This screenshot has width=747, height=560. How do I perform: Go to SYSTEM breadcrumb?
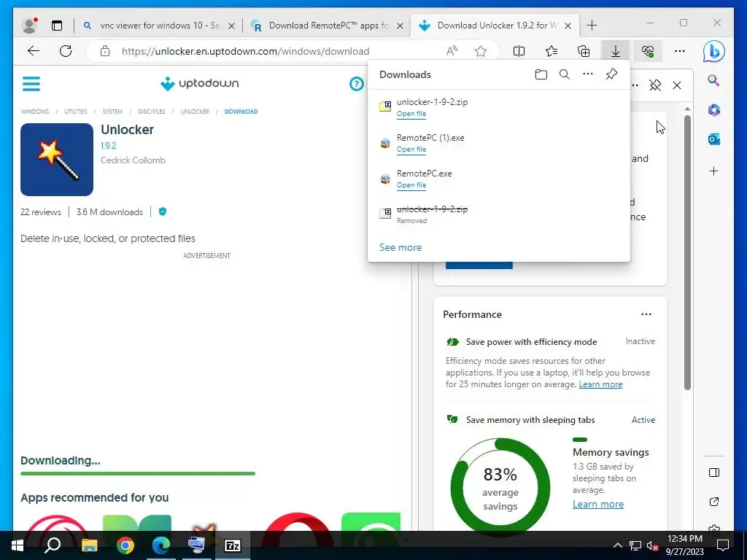tap(112, 112)
